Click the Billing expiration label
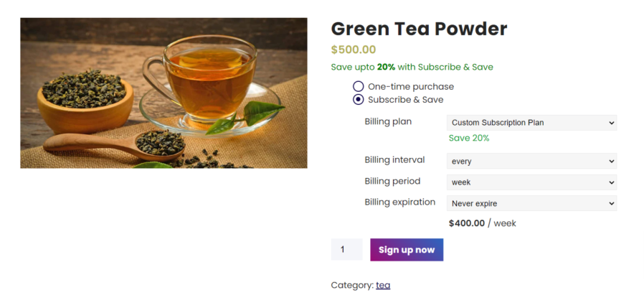Screen dimensions: 644x293 coord(399,202)
